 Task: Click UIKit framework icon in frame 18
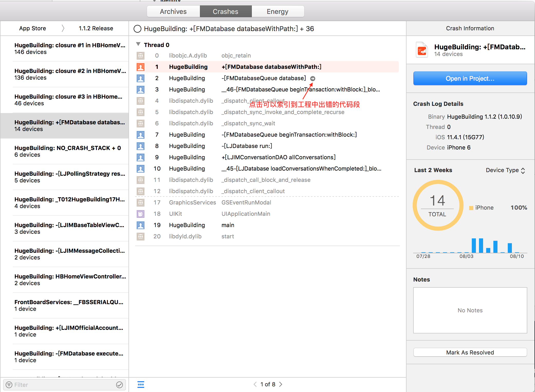[141, 214]
